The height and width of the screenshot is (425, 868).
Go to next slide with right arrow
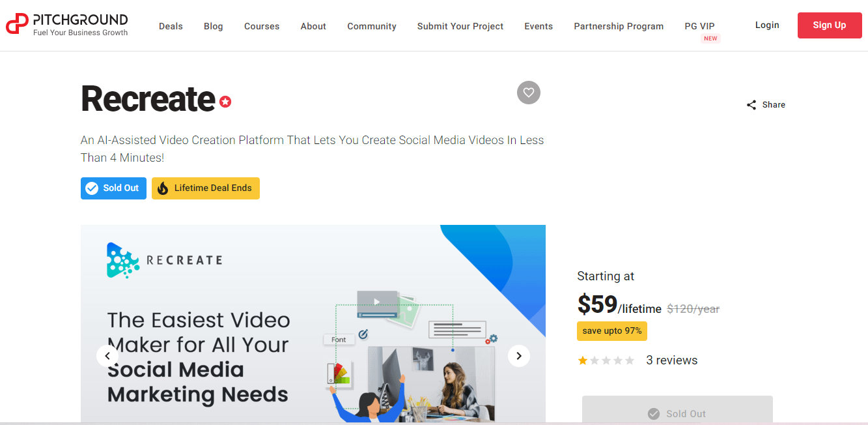pos(519,356)
